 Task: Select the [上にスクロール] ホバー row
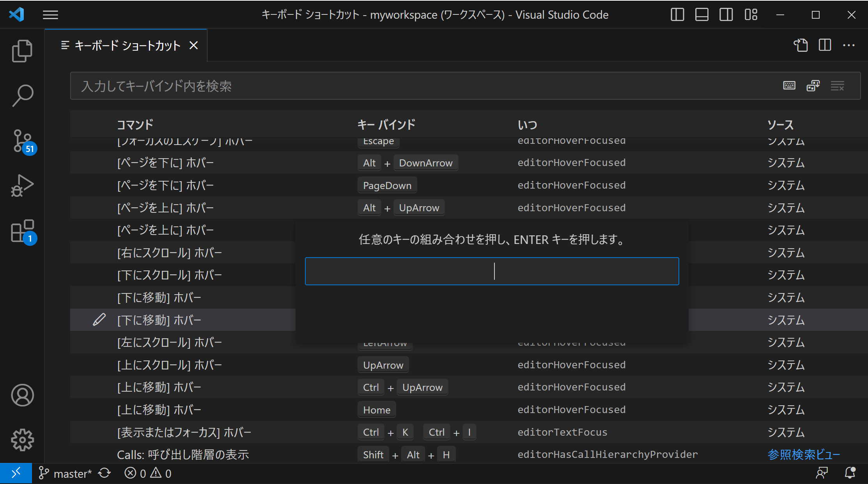(469, 365)
